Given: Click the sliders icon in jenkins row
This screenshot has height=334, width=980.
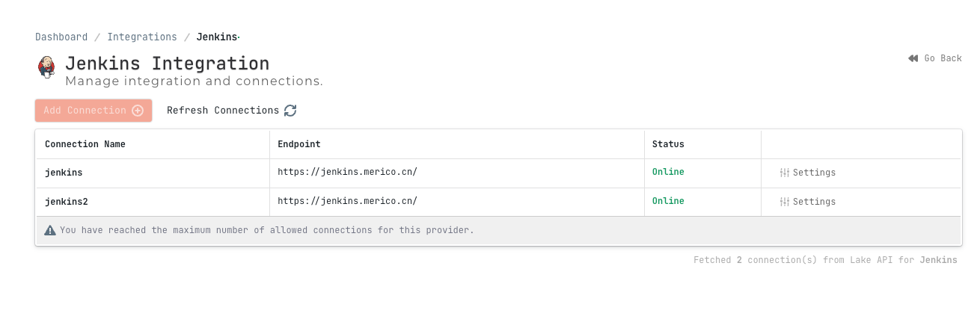Looking at the screenshot, I should (785, 173).
